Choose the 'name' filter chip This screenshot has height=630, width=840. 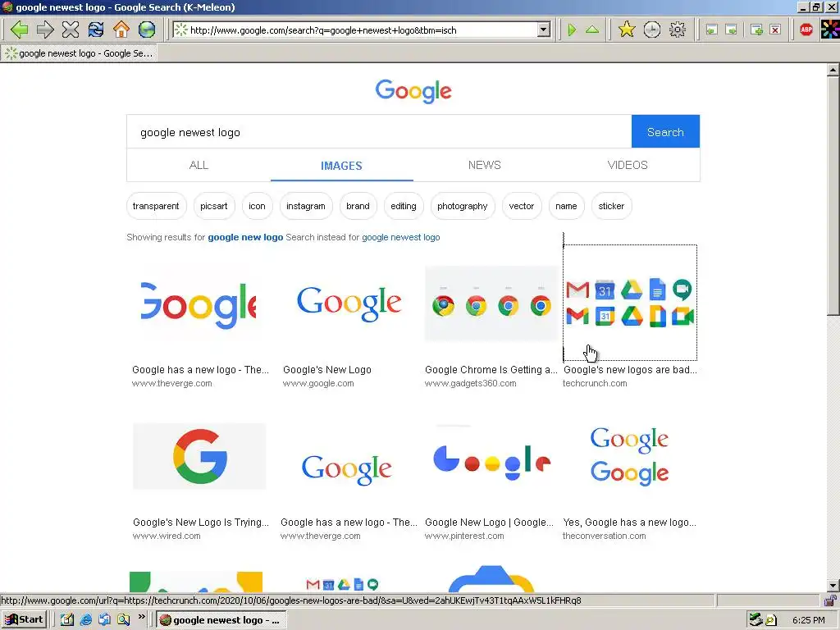click(x=566, y=206)
